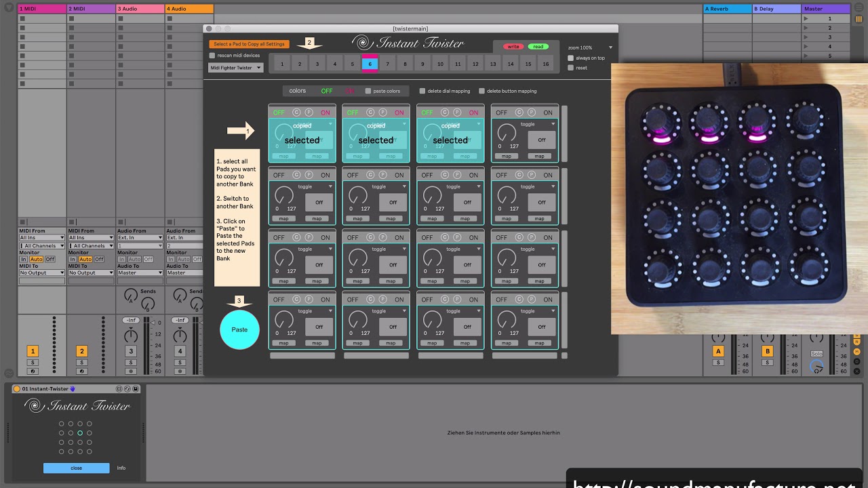868x488 pixels.
Task: Click the paste (P) icon on third pad in third row
Action: [457, 237]
